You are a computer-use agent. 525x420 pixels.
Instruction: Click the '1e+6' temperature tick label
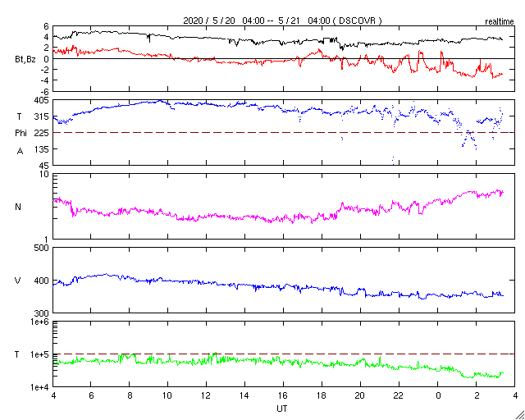39,322
